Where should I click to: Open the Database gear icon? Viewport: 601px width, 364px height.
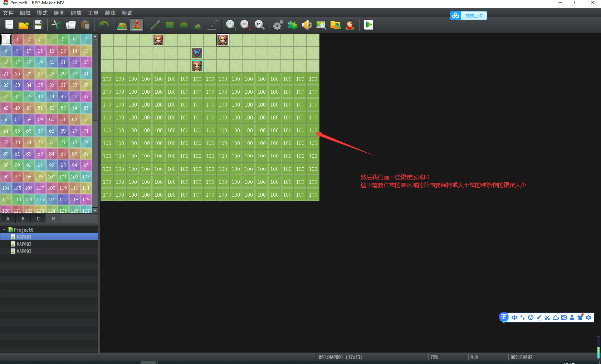pyautogui.click(x=278, y=25)
